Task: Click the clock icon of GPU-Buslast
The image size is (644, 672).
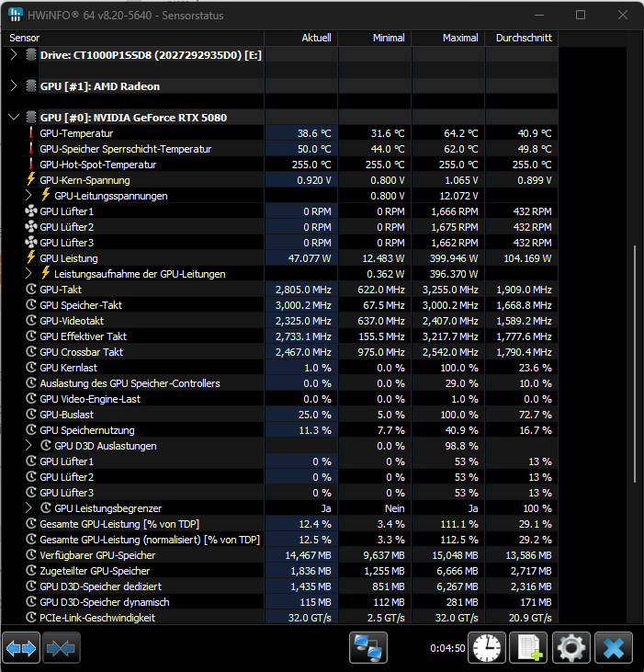Action: pyautogui.click(x=31, y=414)
